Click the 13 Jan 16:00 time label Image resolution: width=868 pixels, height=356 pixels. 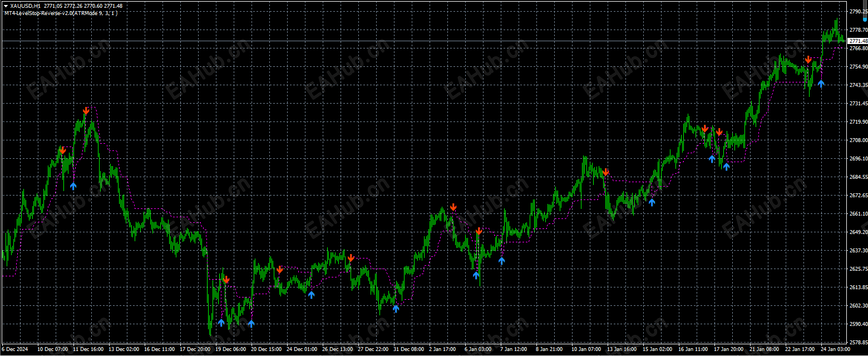[x=622, y=349]
